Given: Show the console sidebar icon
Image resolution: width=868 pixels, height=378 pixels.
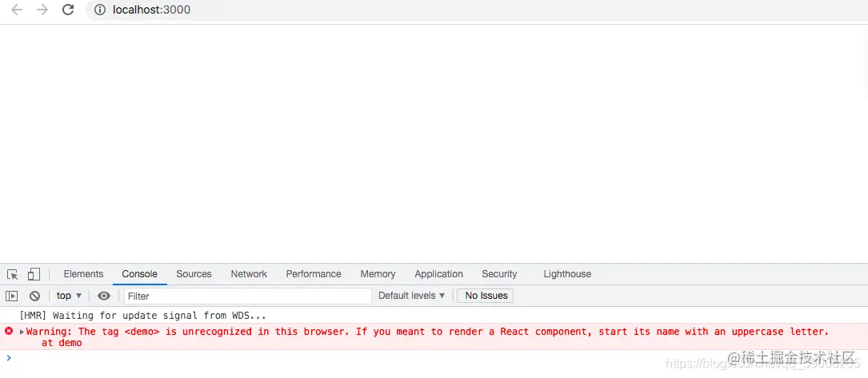Looking at the screenshot, I should pos(12,296).
